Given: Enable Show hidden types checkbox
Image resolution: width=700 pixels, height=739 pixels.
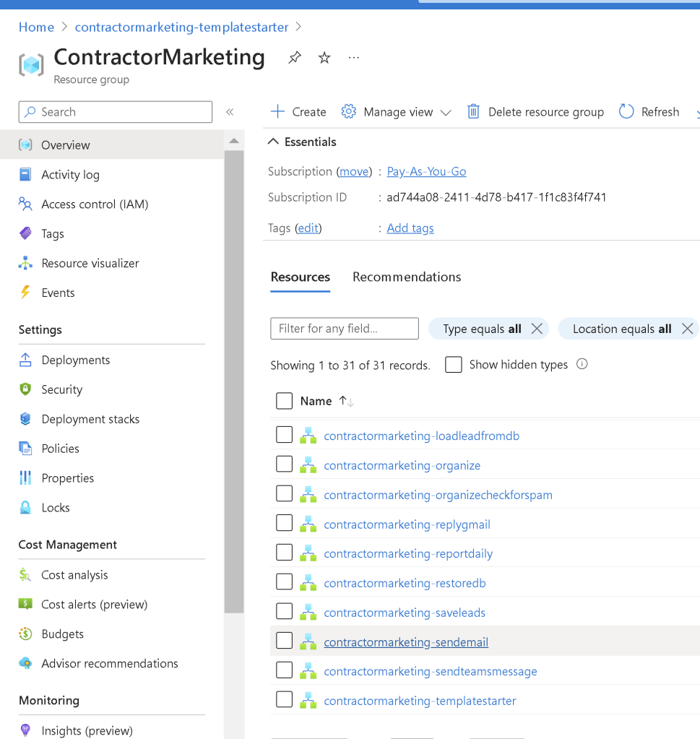Looking at the screenshot, I should pyautogui.click(x=454, y=364).
